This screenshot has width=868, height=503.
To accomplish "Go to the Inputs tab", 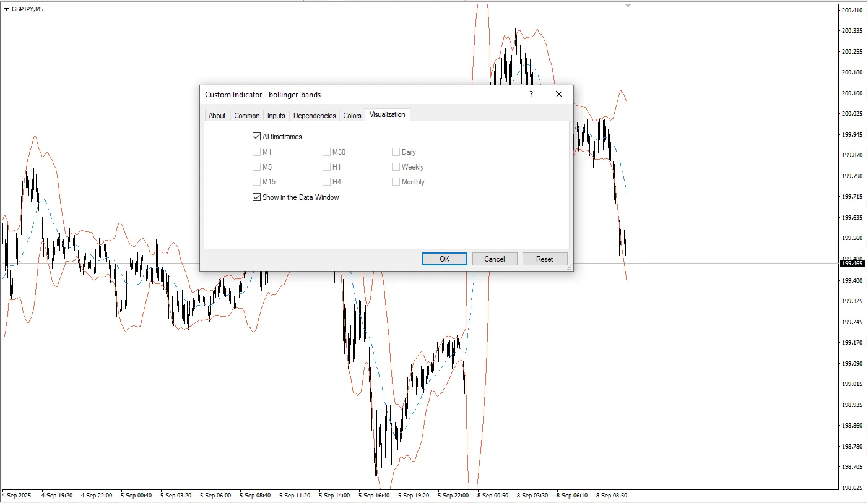I will click(276, 116).
